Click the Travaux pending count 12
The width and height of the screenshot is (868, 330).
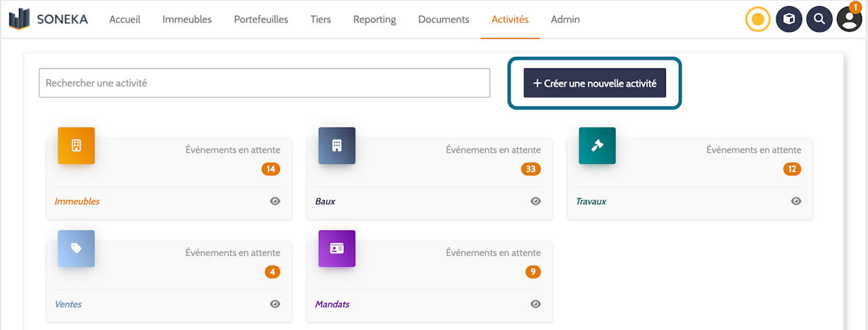[792, 169]
